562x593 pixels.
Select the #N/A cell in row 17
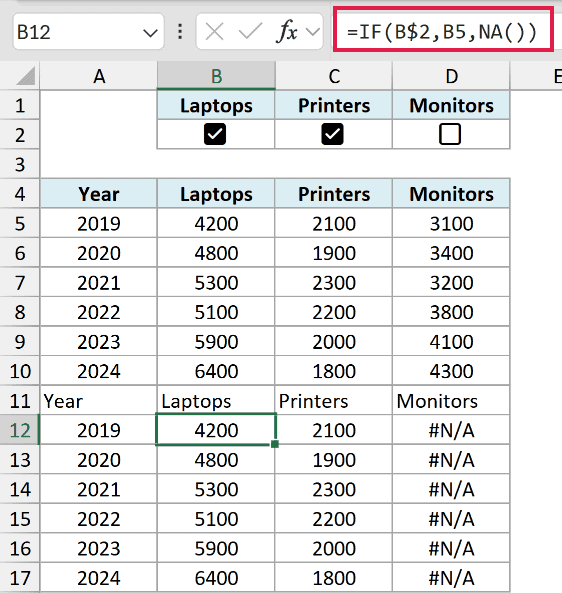click(x=451, y=578)
